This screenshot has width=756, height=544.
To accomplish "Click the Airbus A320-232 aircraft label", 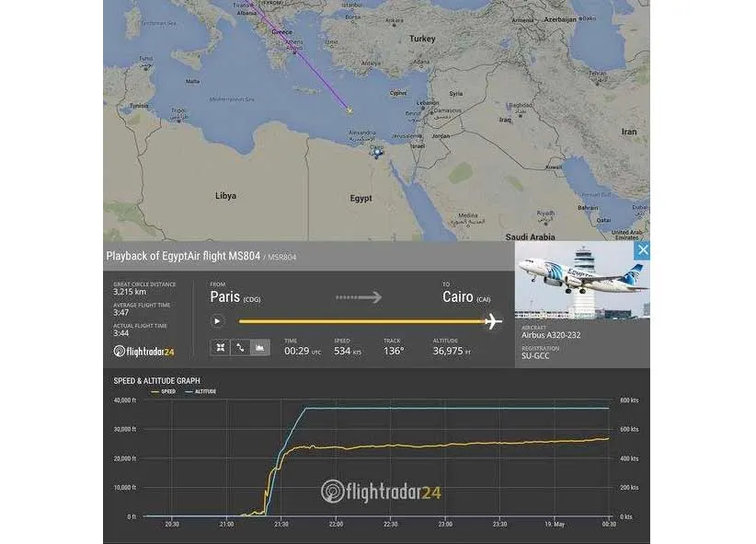I will 550,335.
